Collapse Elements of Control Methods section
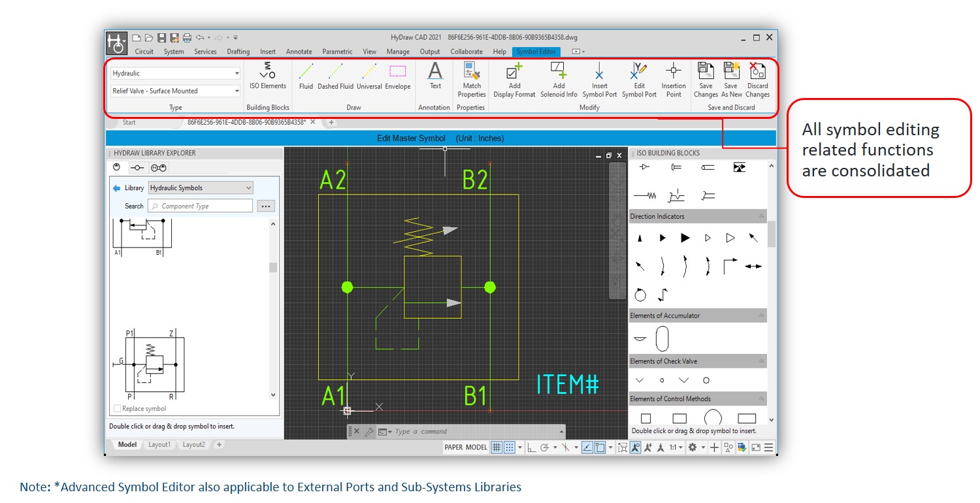Image resolution: width=980 pixels, height=503 pixels. tap(762, 398)
